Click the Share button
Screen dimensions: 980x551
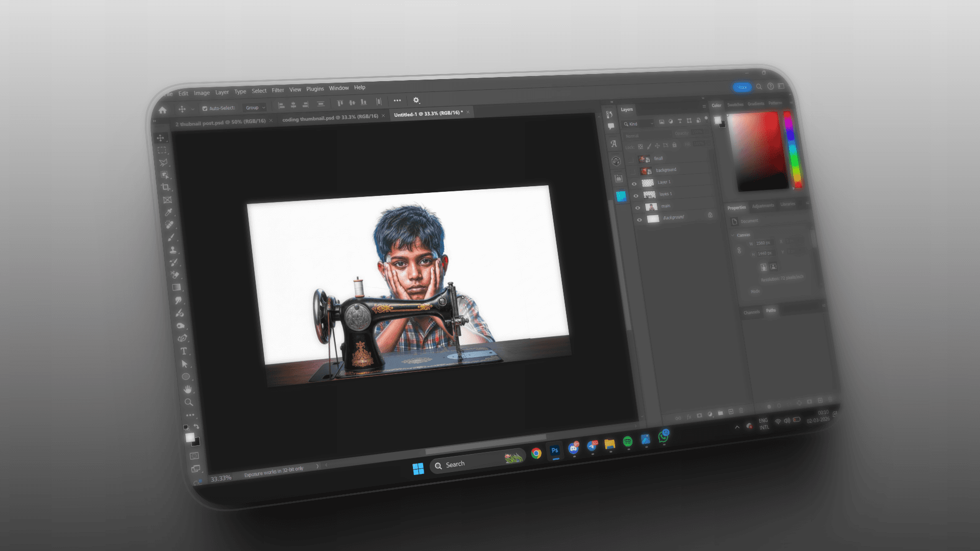click(742, 87)
